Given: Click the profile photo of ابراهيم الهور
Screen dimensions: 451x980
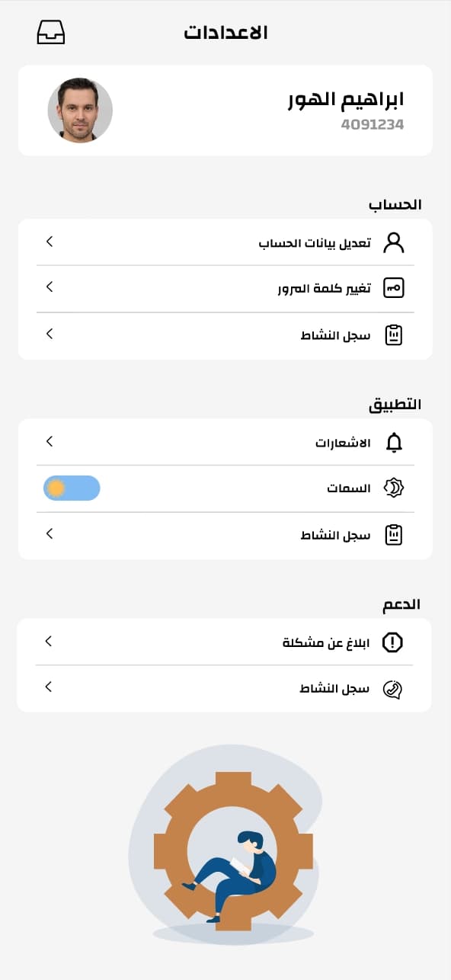Looking at the screenshot, I should [x=80, y=110].
